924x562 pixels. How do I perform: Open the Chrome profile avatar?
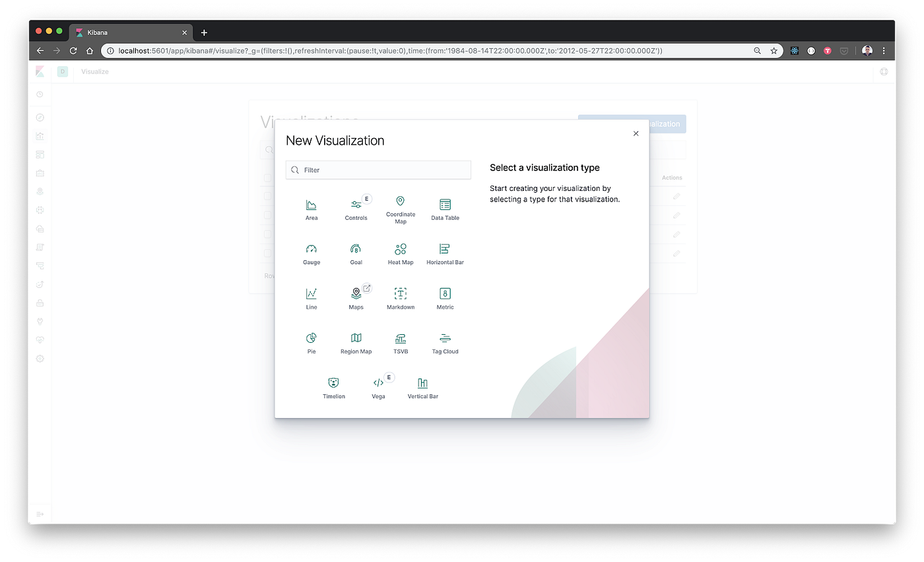click(x=867, y=51)
